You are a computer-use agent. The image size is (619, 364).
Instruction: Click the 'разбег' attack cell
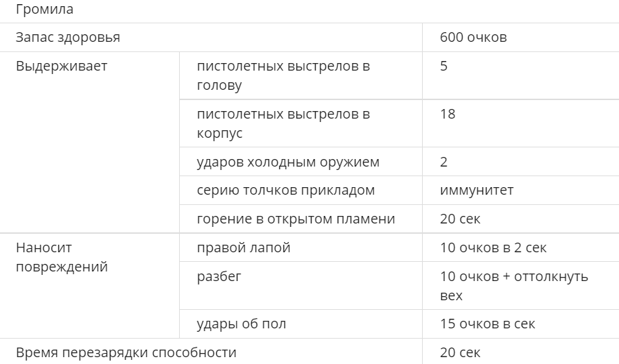point(219,276)
